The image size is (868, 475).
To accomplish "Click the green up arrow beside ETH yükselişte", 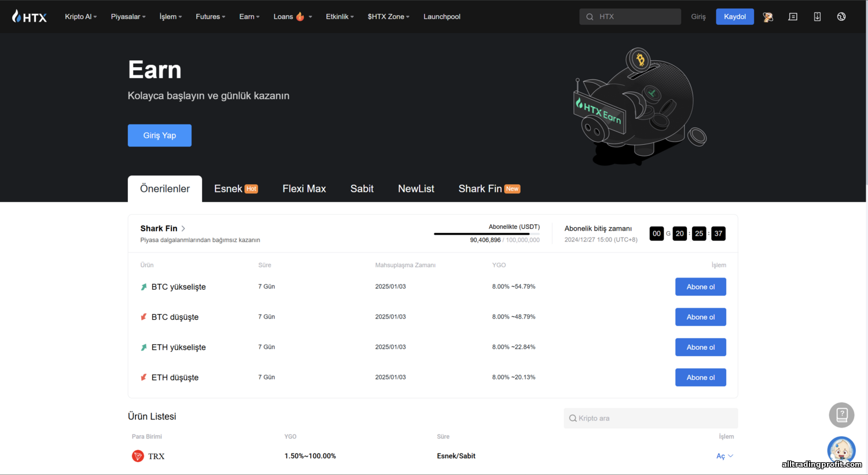I will click(x=144, y=347).
